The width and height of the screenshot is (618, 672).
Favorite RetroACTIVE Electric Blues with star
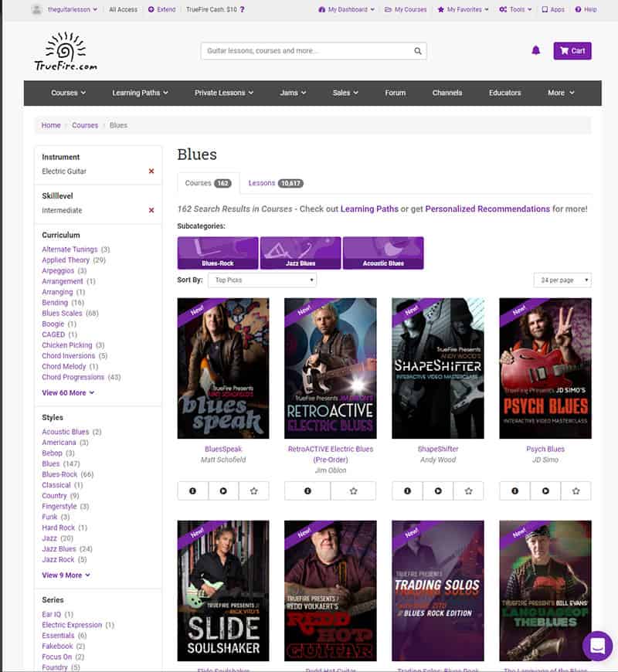point(353,490)
